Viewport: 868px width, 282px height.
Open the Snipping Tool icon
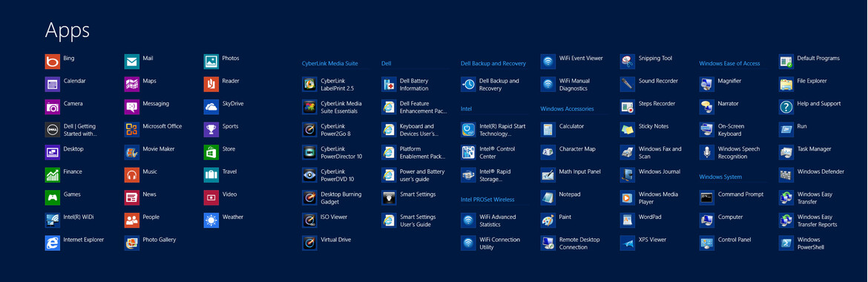[x=627, y=62]
